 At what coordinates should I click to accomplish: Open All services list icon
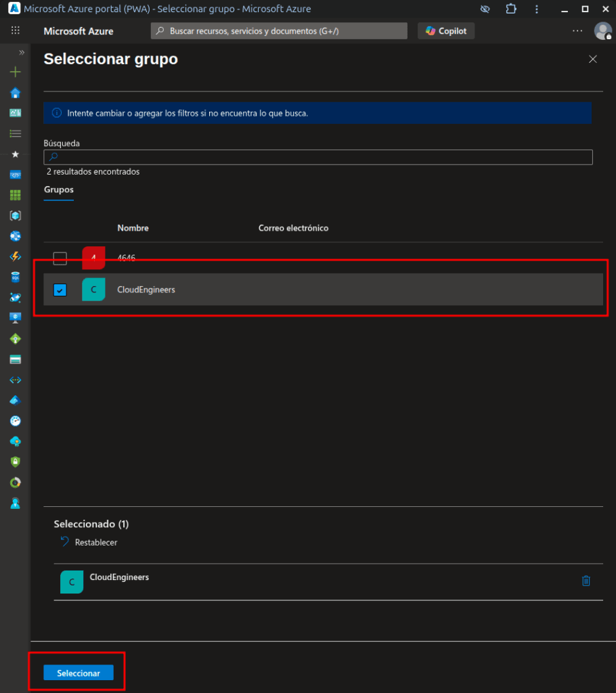(x=15, y=133)
